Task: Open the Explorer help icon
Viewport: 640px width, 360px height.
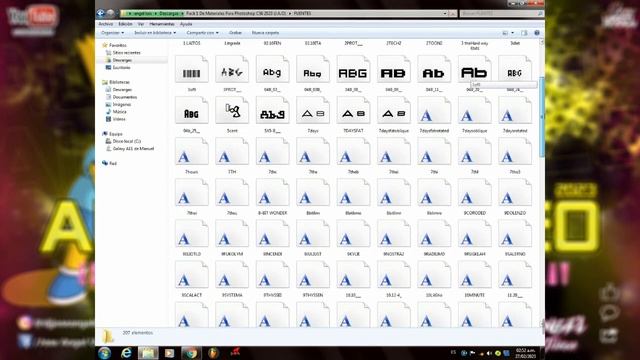Action: (x=537, y=33)
